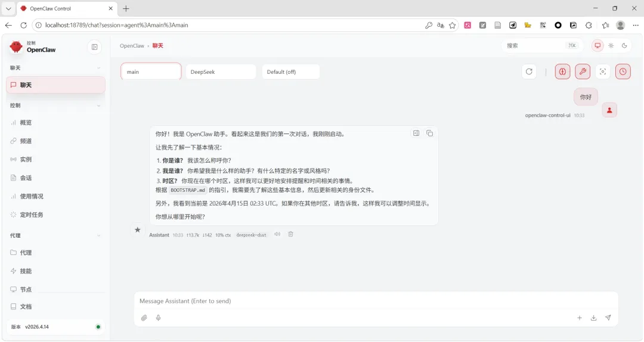Image resolution: width=644 pixels, height=342 pixels.
Task: Focus the 搜索 search field
Action: [542, 45]
